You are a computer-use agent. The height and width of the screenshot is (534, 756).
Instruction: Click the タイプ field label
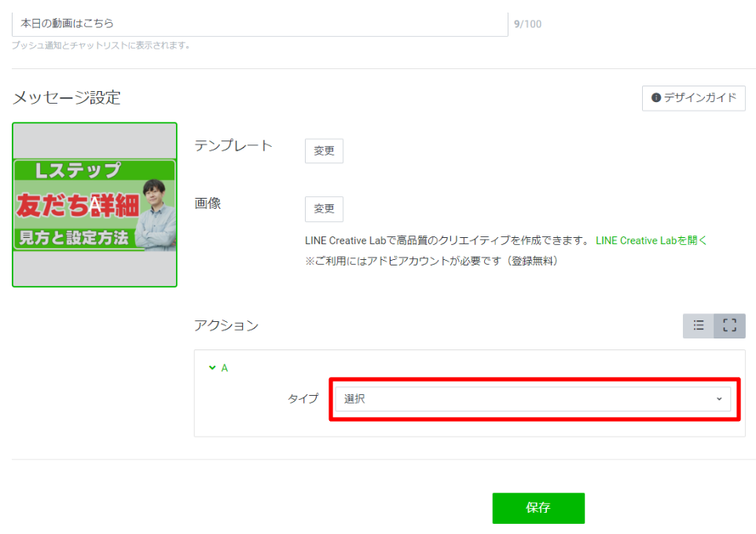(303, 399)
